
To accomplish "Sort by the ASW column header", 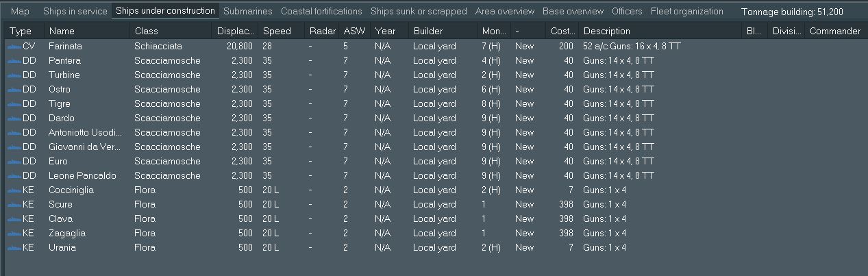I will (x=355, y=31).
